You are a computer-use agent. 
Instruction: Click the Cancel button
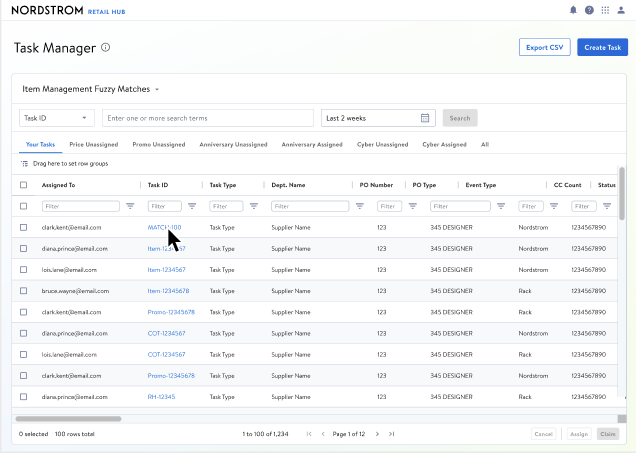pyautogui.click(x=544, y=434)
